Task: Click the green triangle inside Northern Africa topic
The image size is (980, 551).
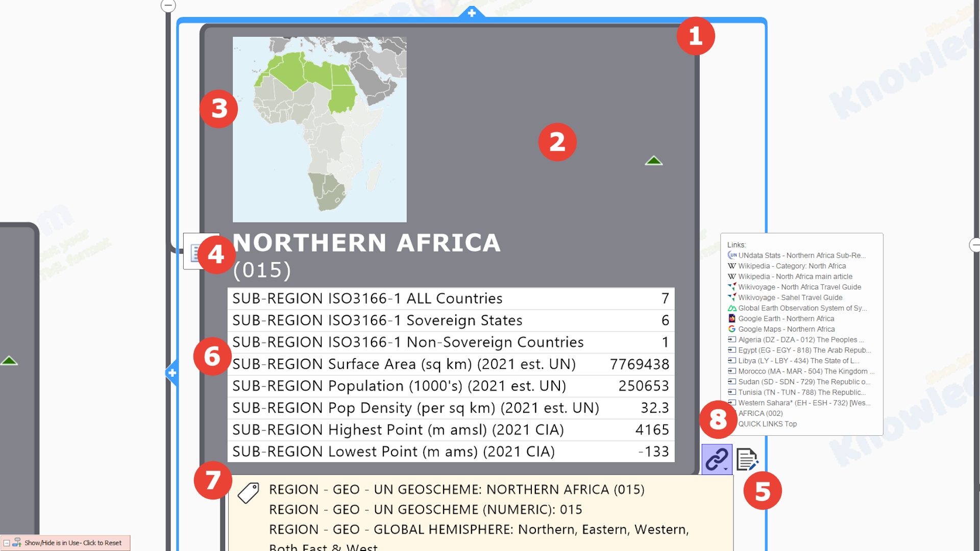Action: click(x=653, y=161)
